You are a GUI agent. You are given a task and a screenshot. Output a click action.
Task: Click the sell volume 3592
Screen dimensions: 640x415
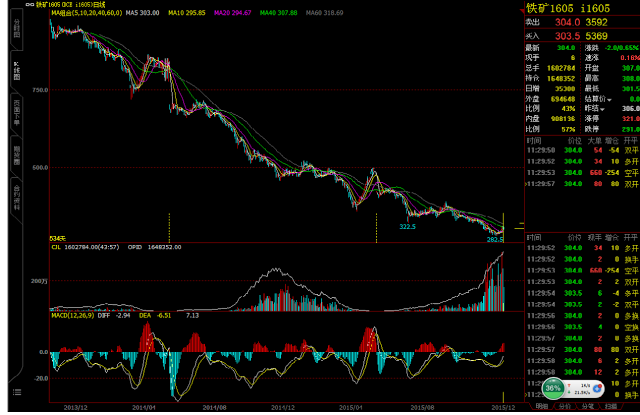tap(596, 22)
